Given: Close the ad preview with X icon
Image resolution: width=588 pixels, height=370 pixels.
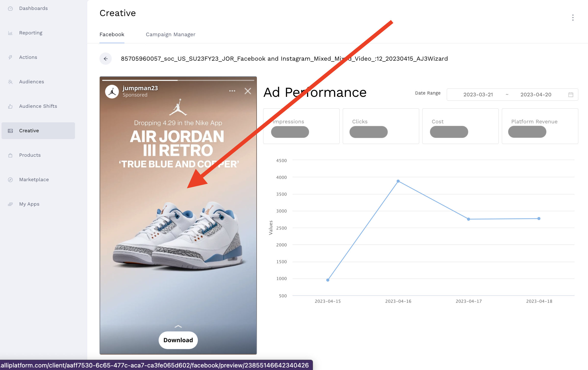Looking at the screenshot, I should pos(248,91).
